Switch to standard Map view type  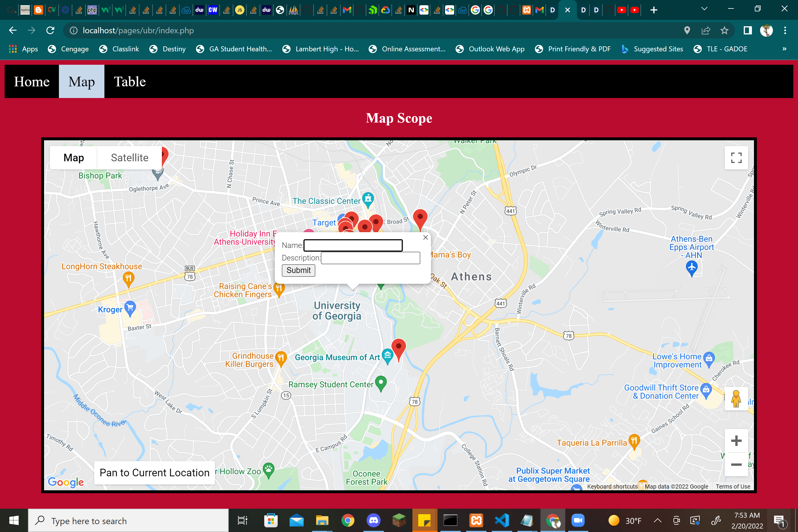[x=73, y=158]
